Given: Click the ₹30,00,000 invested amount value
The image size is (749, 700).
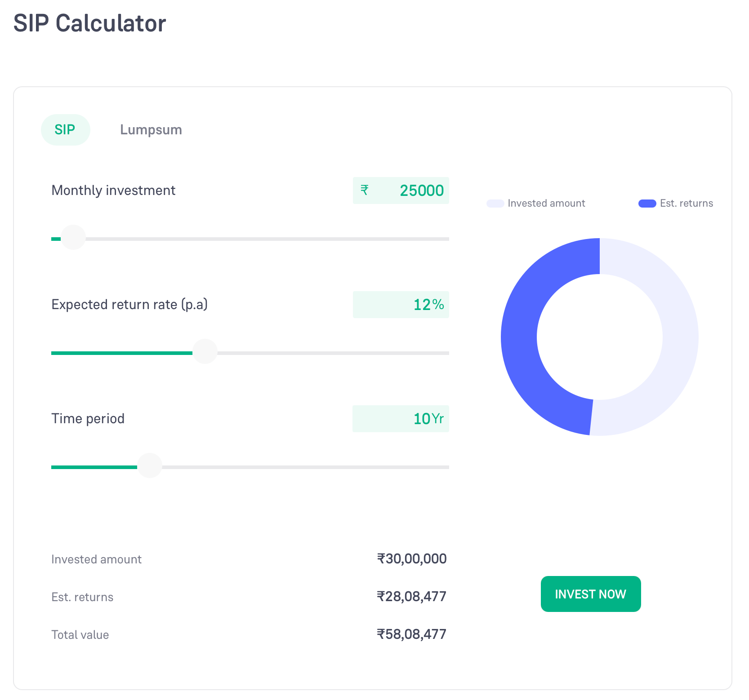Looking at the screenshot, I should click(x=411, y=559).
